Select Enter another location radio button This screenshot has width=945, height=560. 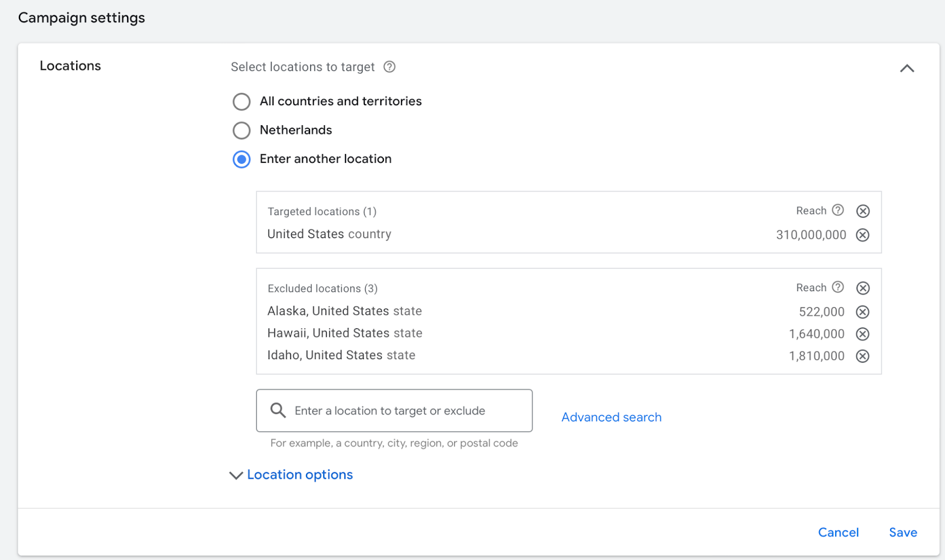[x=242, y=159]
